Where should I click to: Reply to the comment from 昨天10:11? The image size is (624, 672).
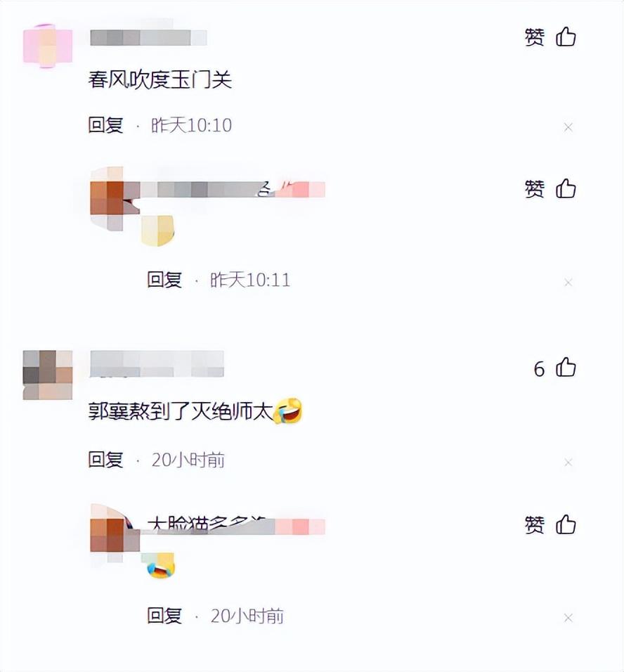tap(164, 280)
